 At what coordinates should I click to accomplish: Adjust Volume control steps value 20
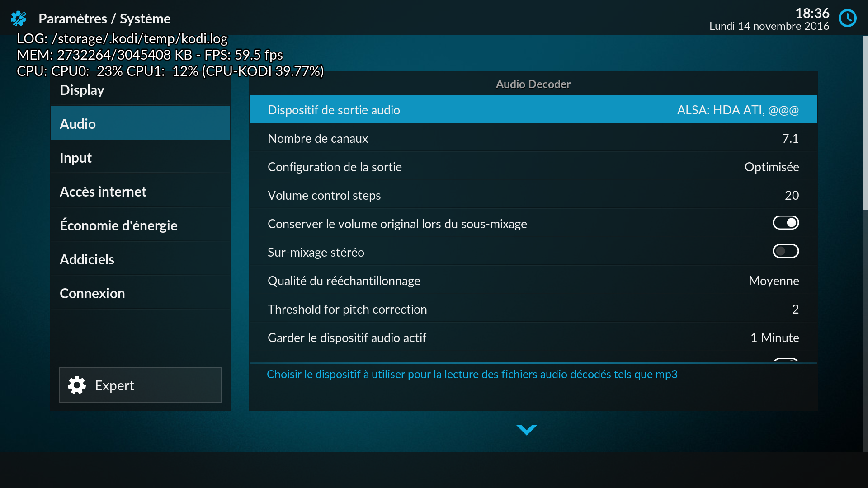(x=533, y=195)
